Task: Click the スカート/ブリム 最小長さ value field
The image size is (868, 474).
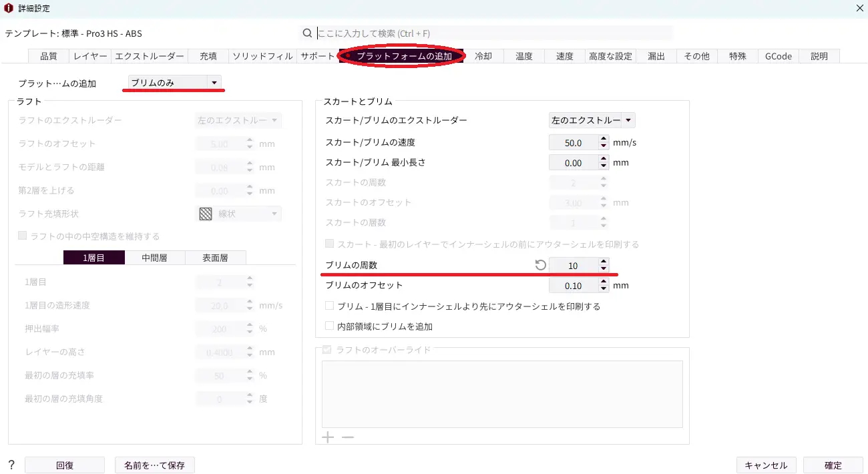Action: [573, 163]
